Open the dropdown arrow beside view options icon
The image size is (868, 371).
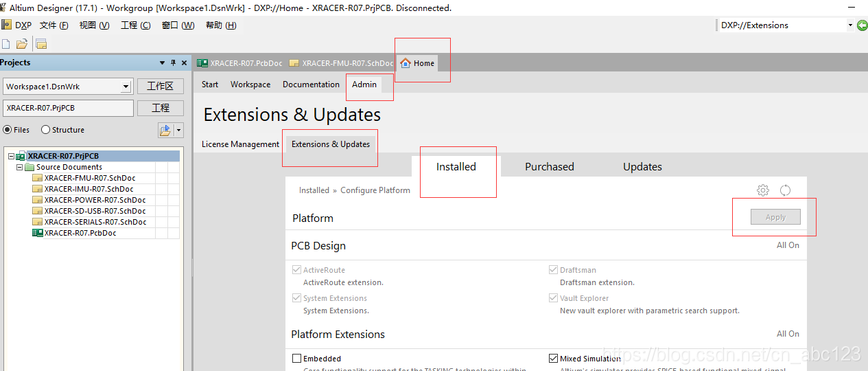179,130
